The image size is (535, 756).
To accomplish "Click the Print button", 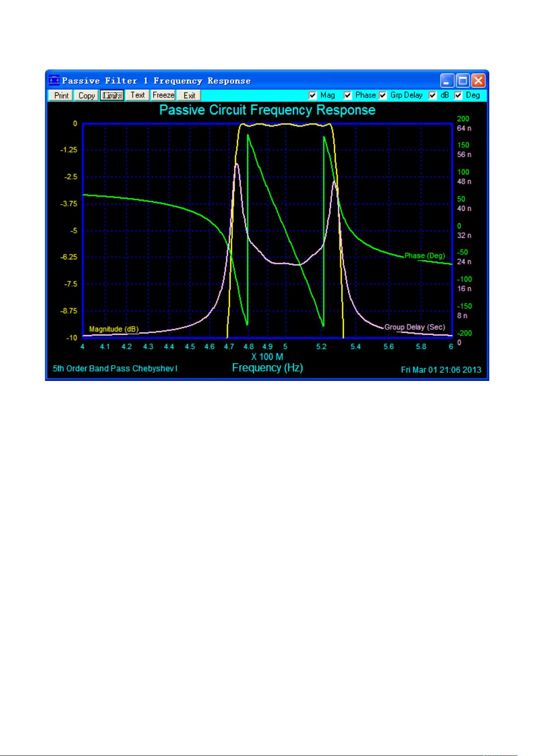I will 61,96.
